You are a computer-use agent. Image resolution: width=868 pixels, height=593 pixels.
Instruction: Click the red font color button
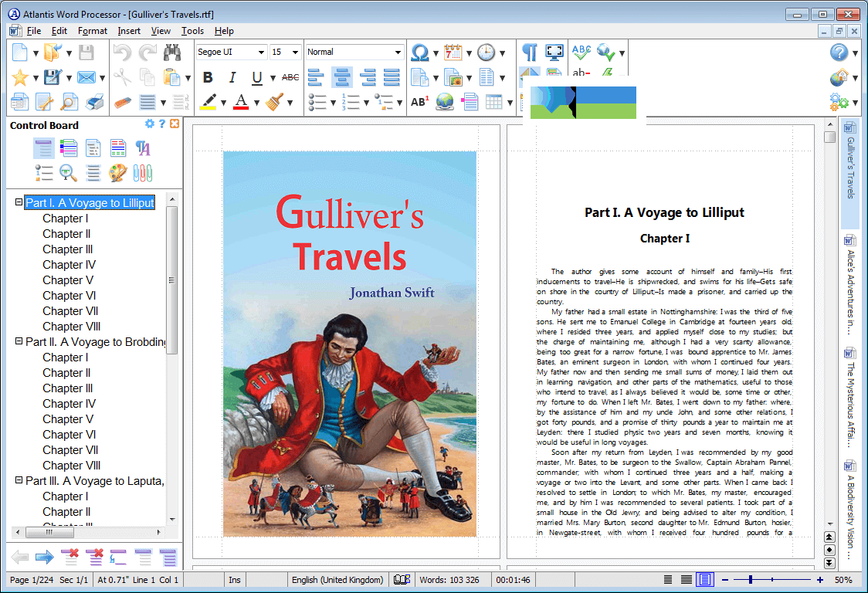point(241,102)
